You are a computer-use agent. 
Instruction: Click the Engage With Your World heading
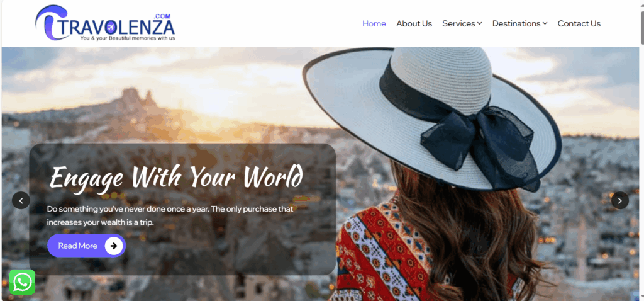[x=176, y=177]
